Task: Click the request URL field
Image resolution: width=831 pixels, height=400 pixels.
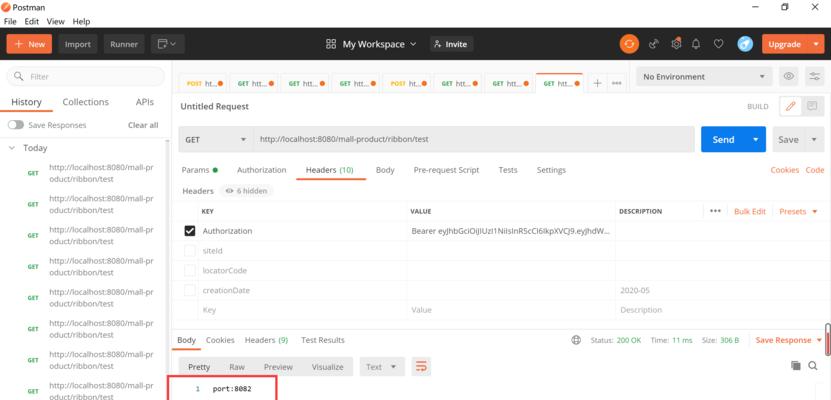Action: point(473,139)
